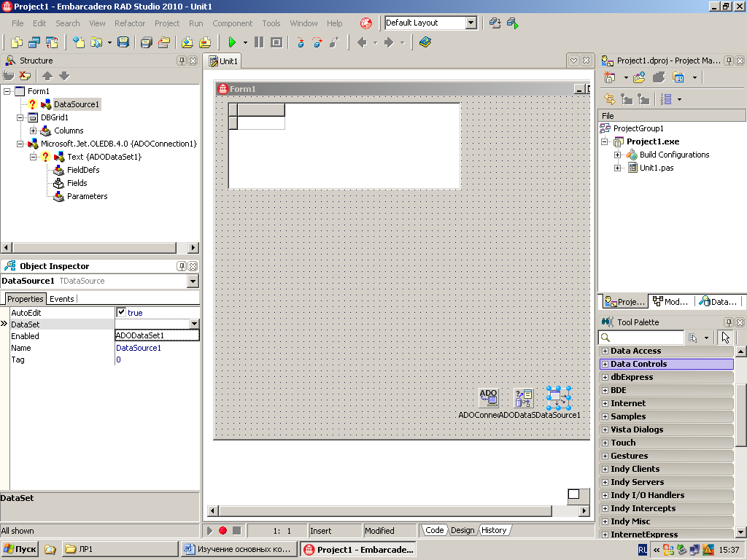Pin the Object Inspector panel
This screenshot has width=747, height=560.
coord(182,266)
